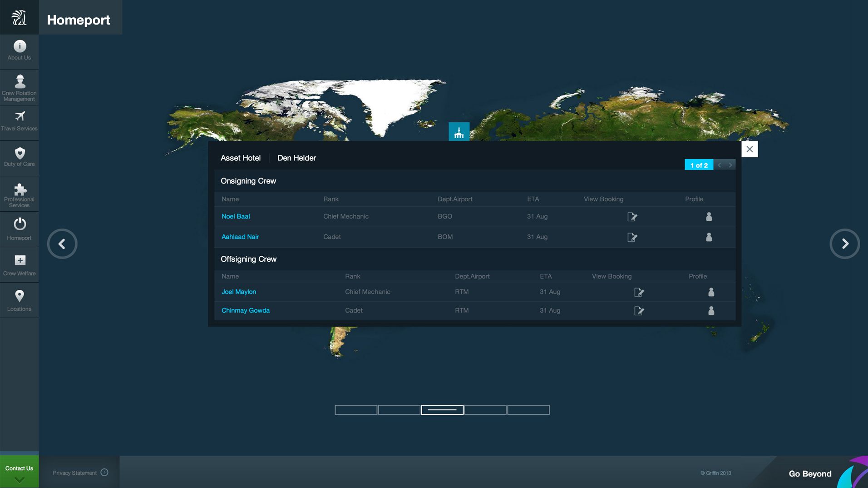Image resolution: width=868 pixels, height=488 pixels.
Task: Click the oil rig marker on map
Action: (x=459, y=132)
